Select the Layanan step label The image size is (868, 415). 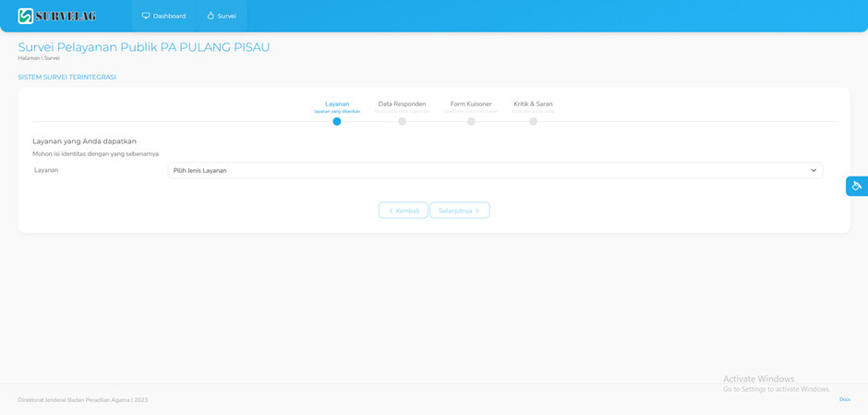337,104
